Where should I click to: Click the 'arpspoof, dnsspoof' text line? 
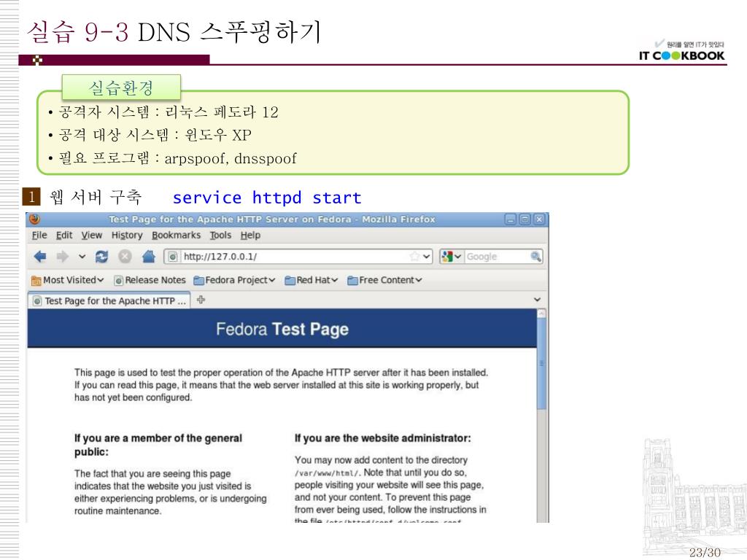pos(231,158)
